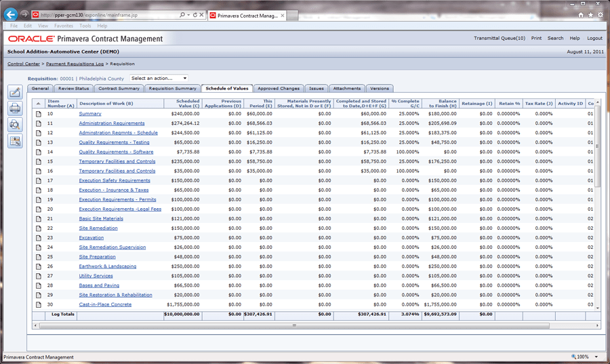Click the address bar search magnifier icon

coord(182,15)
